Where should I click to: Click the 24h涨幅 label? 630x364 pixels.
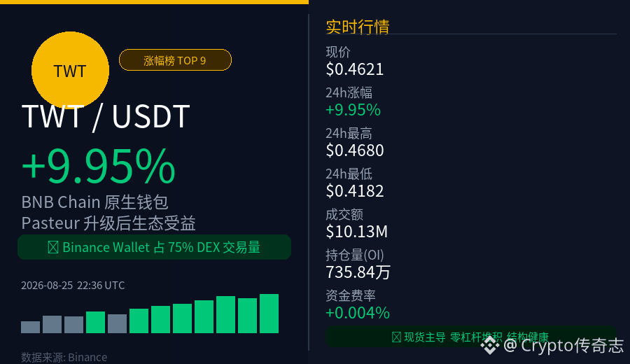coord(349,92)
